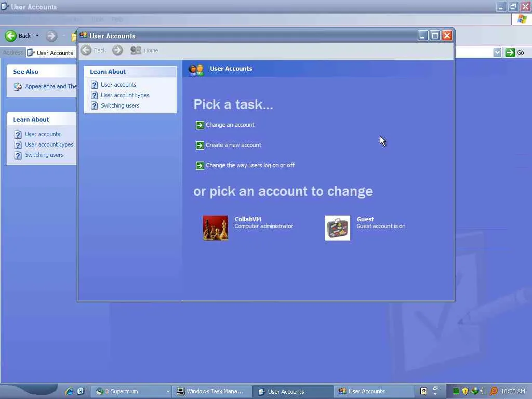
Task: Select Create a new account
Action: 233,145
